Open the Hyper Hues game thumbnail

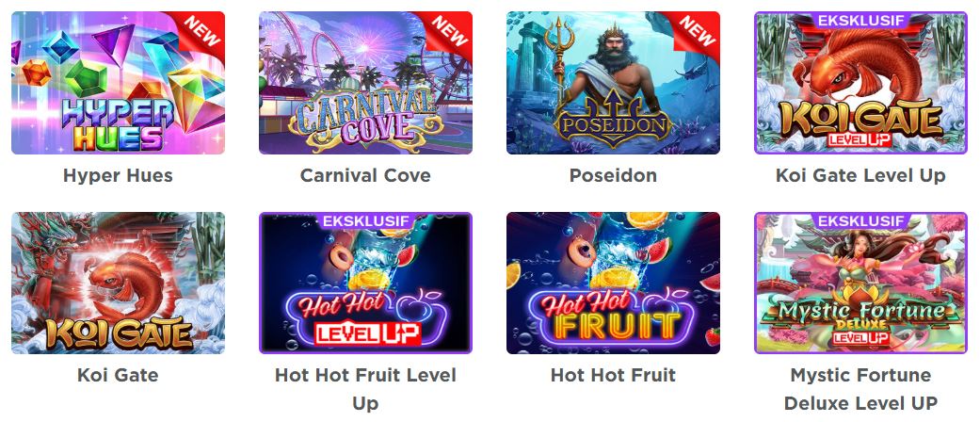118,83
